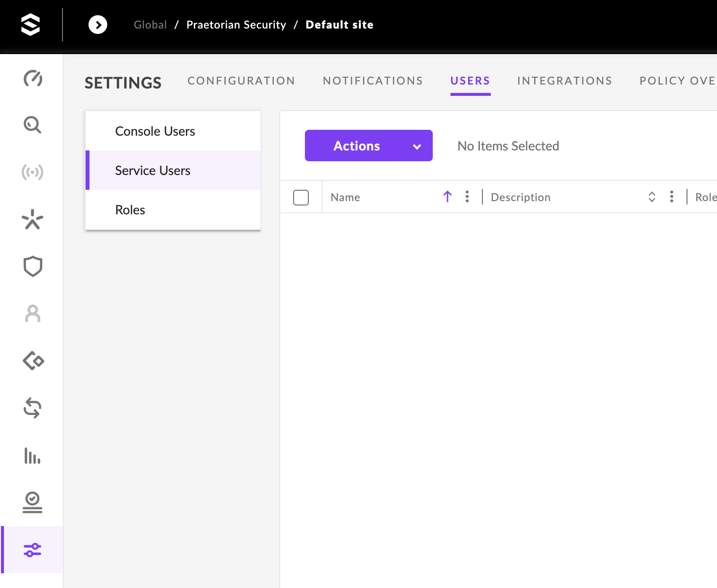Expand the sidebar with the arrow button

(x=98, y=25)
